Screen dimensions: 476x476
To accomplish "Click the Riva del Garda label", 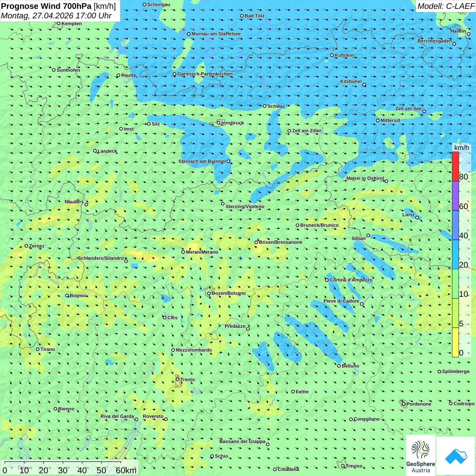I will pyautogui.click(x=117, y=416).
